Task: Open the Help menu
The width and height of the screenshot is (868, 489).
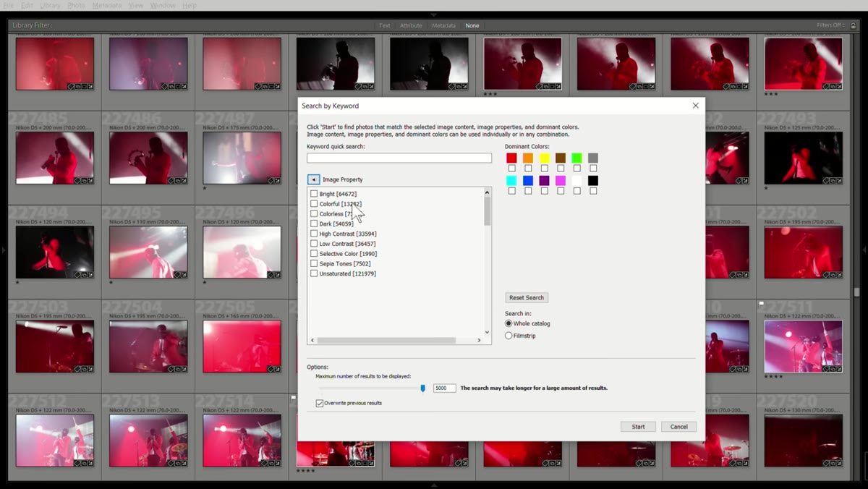Action: [x=190, y=5]
